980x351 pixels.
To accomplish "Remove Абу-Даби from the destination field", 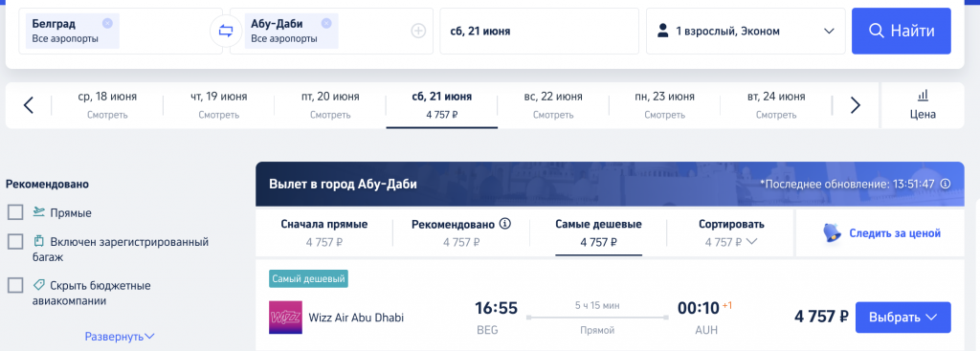I will 326,23.
